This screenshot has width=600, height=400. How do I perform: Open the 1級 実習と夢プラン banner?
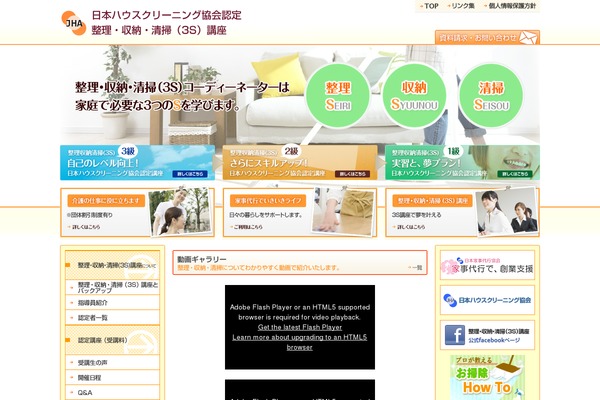tap(462, 162)
